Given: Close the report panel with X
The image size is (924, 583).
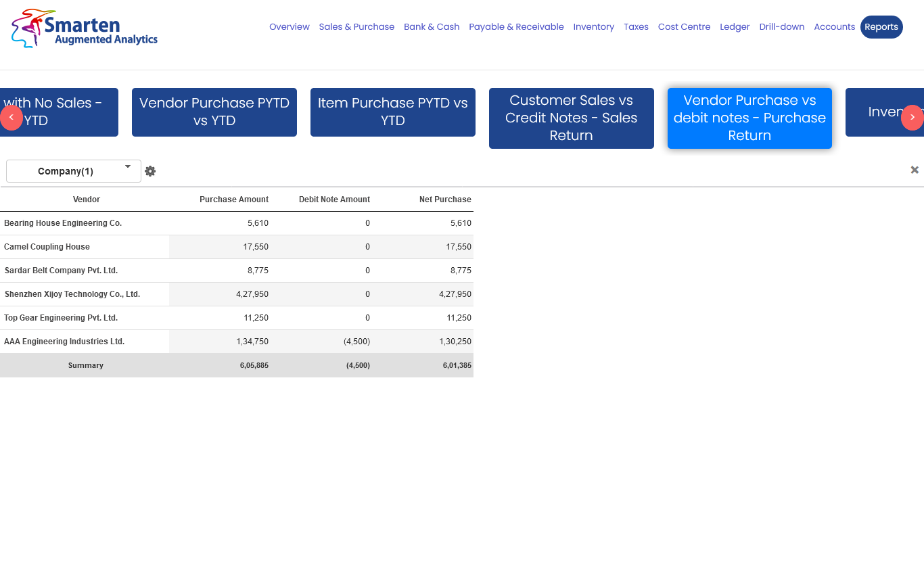Looking at the screenshot, I should (915, 170).
